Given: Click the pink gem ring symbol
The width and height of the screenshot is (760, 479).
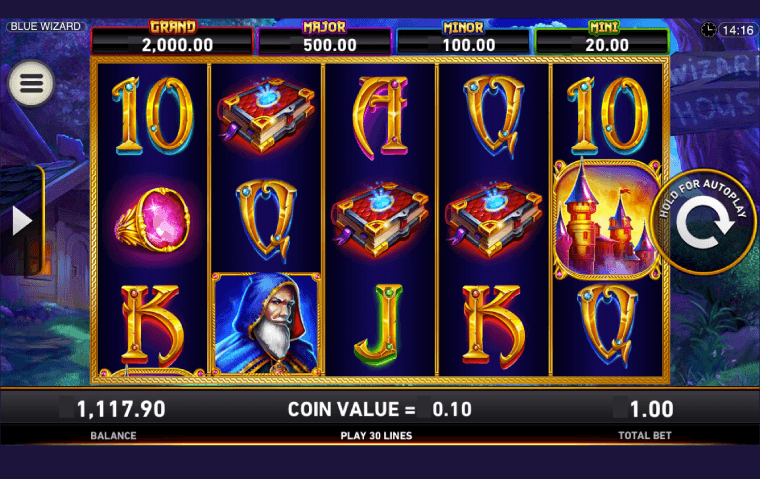Looking at the screenshot, I should point(153,220).
